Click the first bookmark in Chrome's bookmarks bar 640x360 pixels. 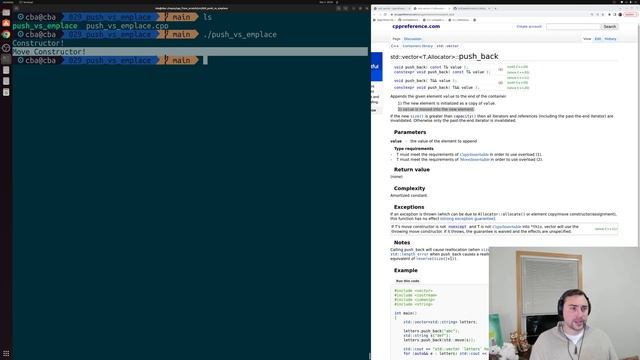pyautogui.click(x=384, y=20)
